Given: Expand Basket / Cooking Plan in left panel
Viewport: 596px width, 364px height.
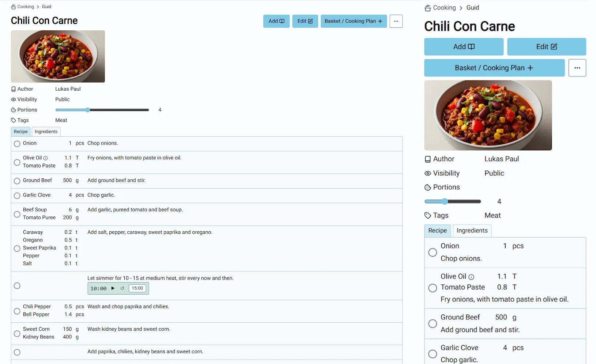Looking at the screenshot, I should (354, 21).
